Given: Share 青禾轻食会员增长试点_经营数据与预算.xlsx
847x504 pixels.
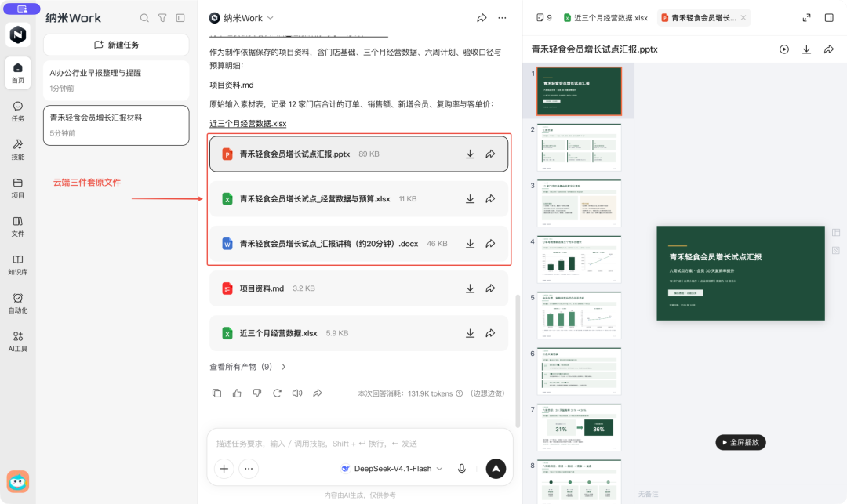Looking at the screenshot, I should (x=490, y=199).
